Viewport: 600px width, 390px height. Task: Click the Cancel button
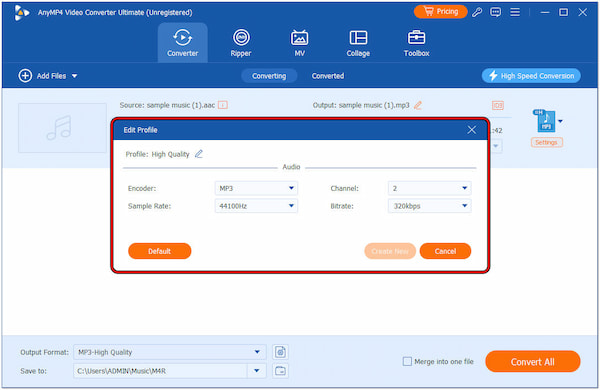point(445,251)
